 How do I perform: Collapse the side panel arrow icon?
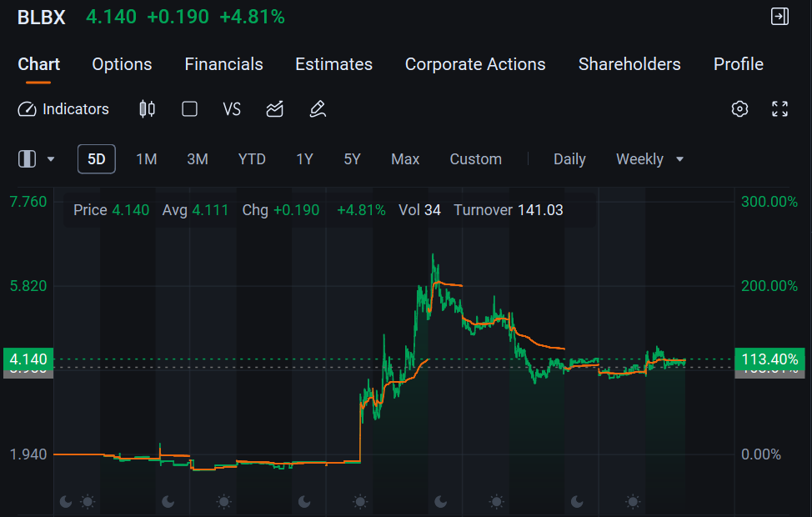pyautogui.click(x=779, y=17)
